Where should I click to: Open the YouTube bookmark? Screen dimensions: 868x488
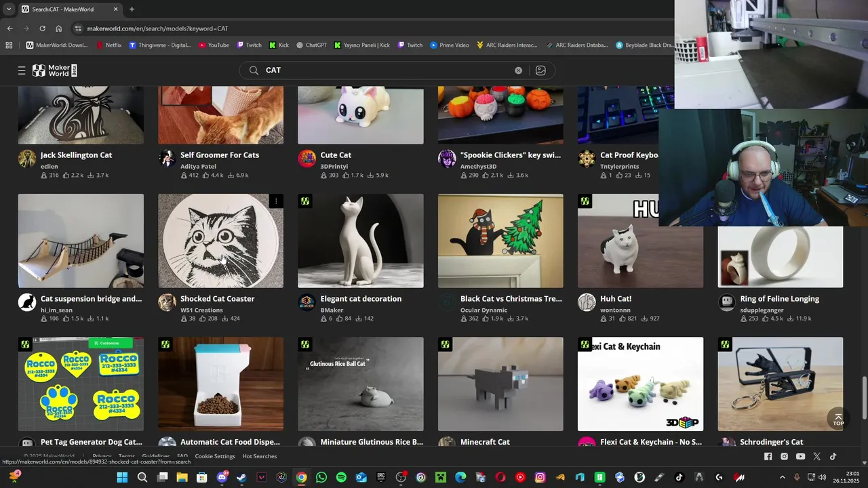click(x=214, y=45)
